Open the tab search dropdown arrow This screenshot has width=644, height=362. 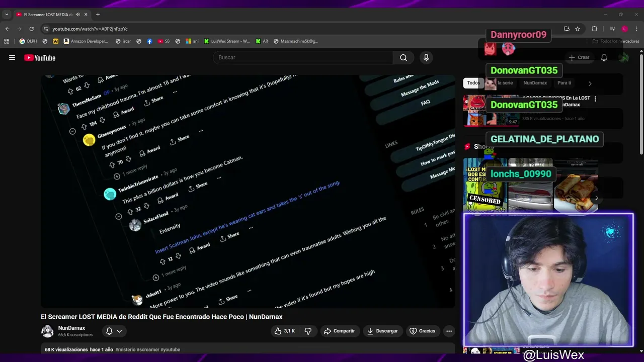pyautogui.click(x=7, y=15)
